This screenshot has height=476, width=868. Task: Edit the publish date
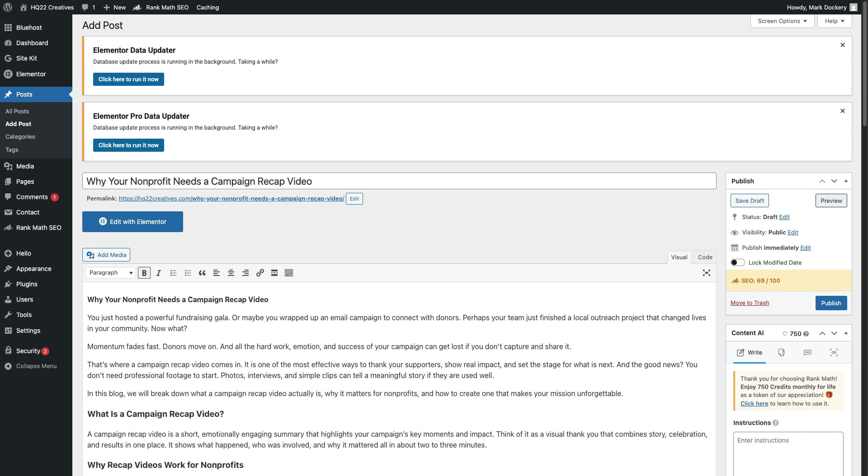point(806,248)
